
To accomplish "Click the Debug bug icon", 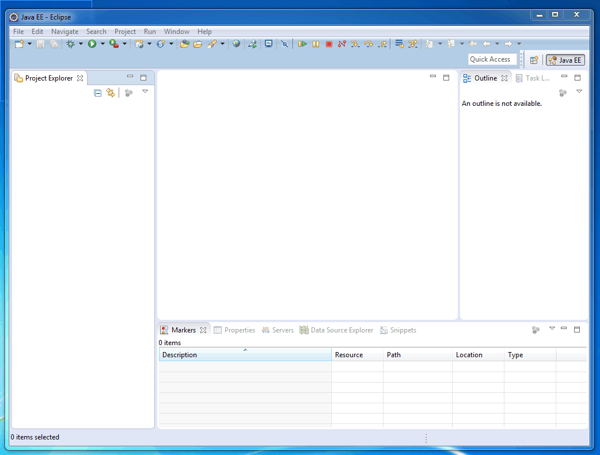I will click(x=70, y=44).
